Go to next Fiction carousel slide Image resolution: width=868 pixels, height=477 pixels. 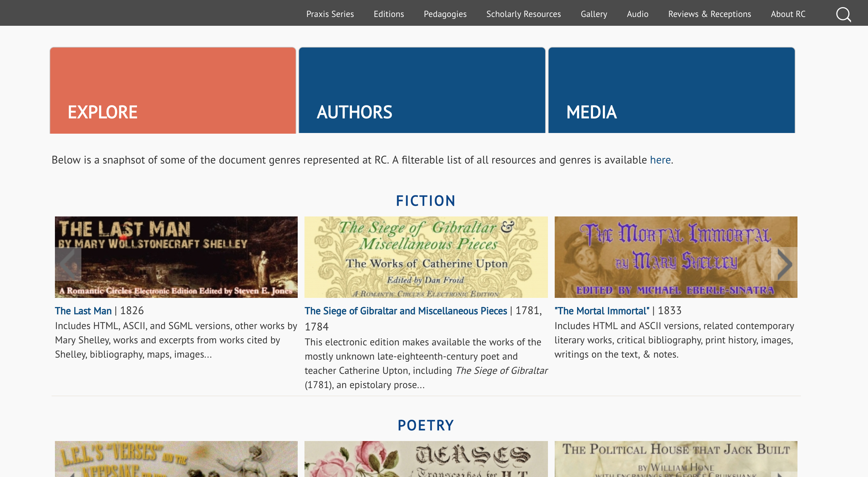pos(784,264)
